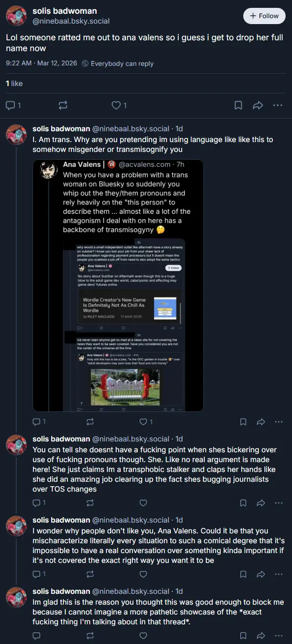Viewport: 292px width, 644px height.
Task: Share the "I wonder why people" post
Action: point(261,574)
